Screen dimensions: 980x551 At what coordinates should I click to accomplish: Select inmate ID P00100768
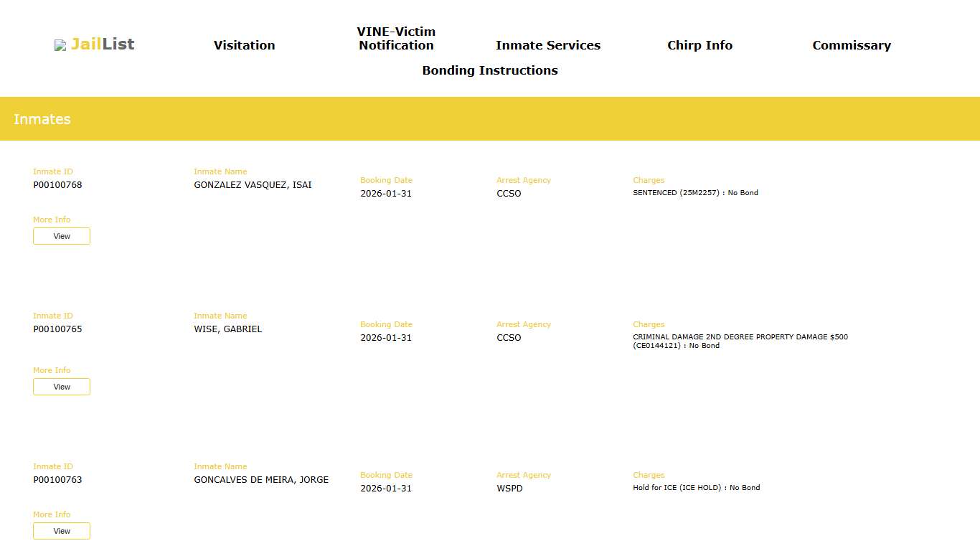57,185
